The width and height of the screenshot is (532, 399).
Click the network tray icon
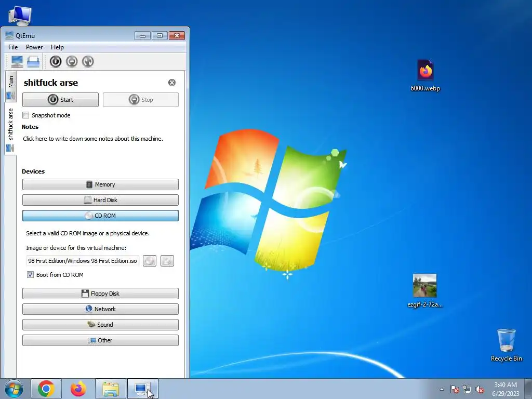pos(467,389)
